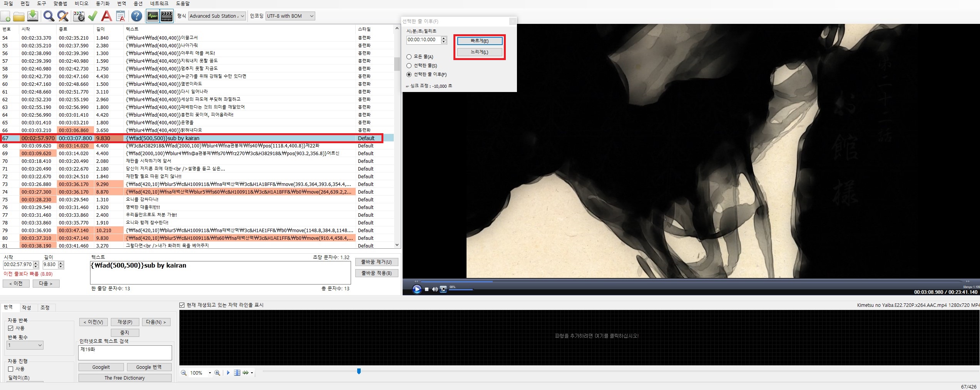Click the internet search text field showing 제19화
980x390 pixels.
[125, 353]
